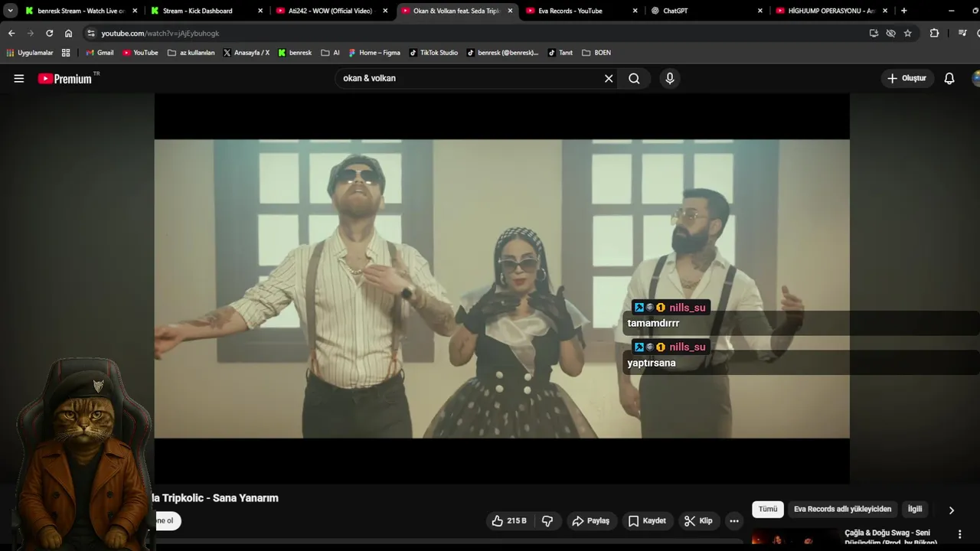Select the Tümü filter chip
The width and height of the screenshot is (980, 551).
tap(768, 509)
